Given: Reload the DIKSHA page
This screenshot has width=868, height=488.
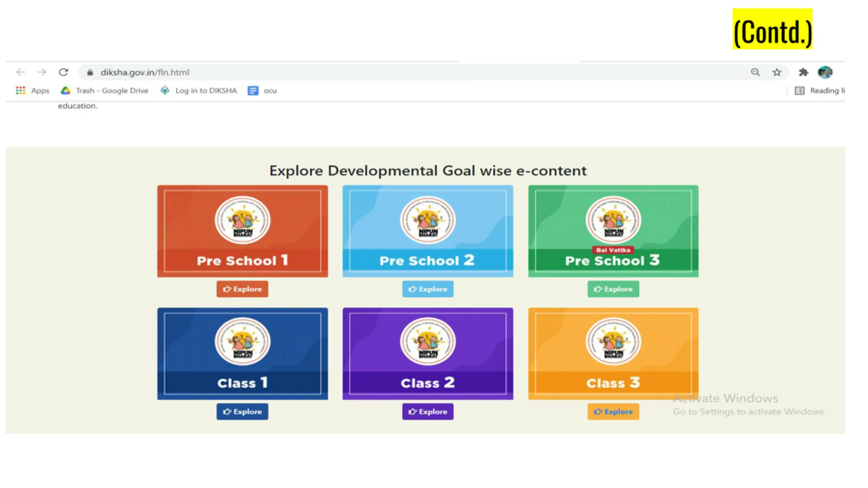Looking at the screenshot, I should [63, 72].
